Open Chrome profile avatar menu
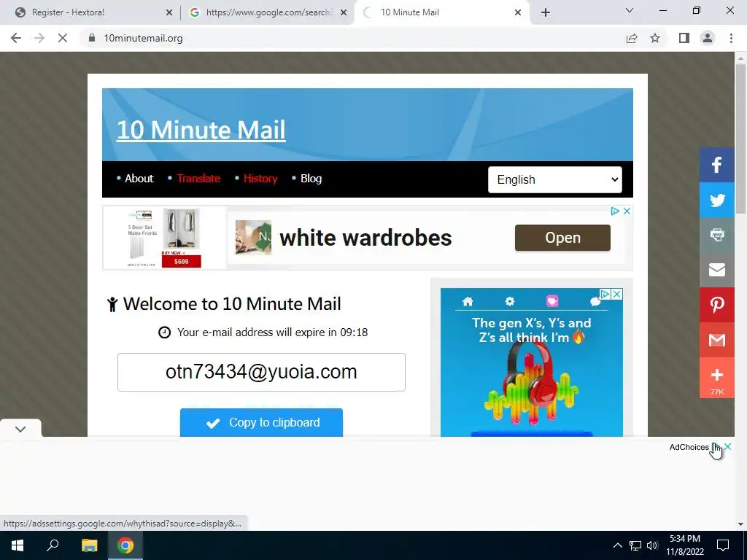The image size is (747, 560). tap(708, 38)
